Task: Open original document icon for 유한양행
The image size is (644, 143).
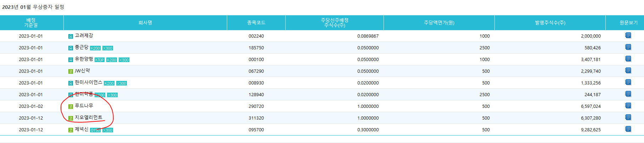Action: (628, 59)
